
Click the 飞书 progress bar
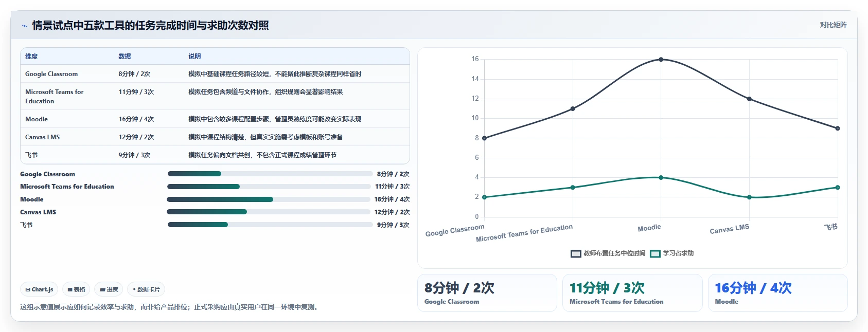(x=270, y=225)
